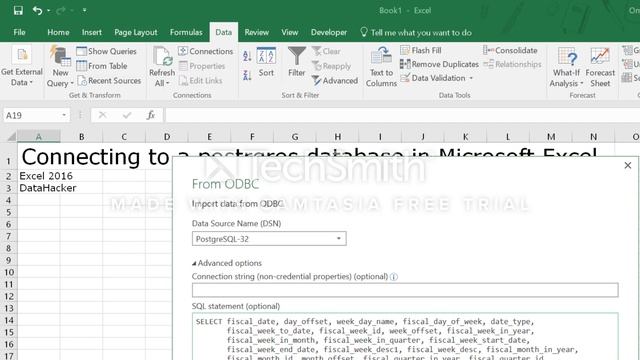This screenshot has height=360, width=640.
Task: Open the Undo history dropdown arrow
Action: tap(49, 11)
